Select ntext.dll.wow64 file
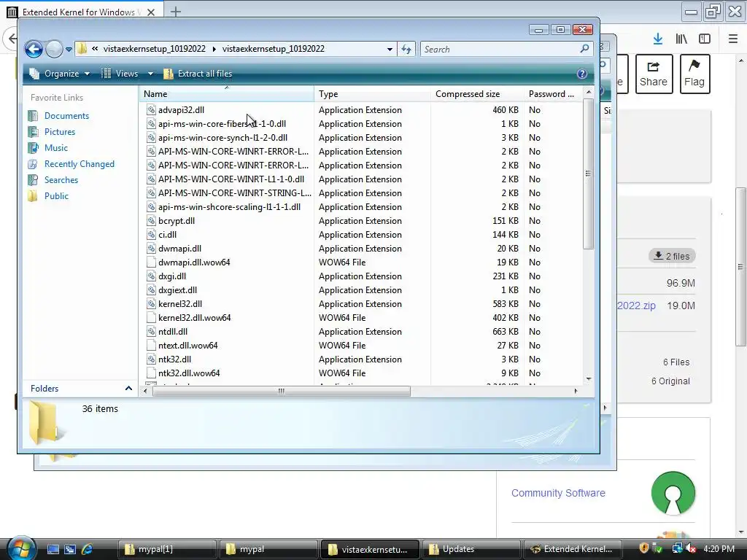Image resolution: width=747 pixels, height=560 pixels. 187,346
